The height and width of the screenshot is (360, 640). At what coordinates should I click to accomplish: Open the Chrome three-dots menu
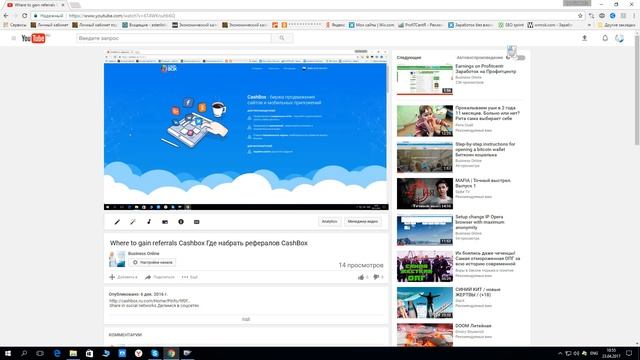(x=634, y=16)
